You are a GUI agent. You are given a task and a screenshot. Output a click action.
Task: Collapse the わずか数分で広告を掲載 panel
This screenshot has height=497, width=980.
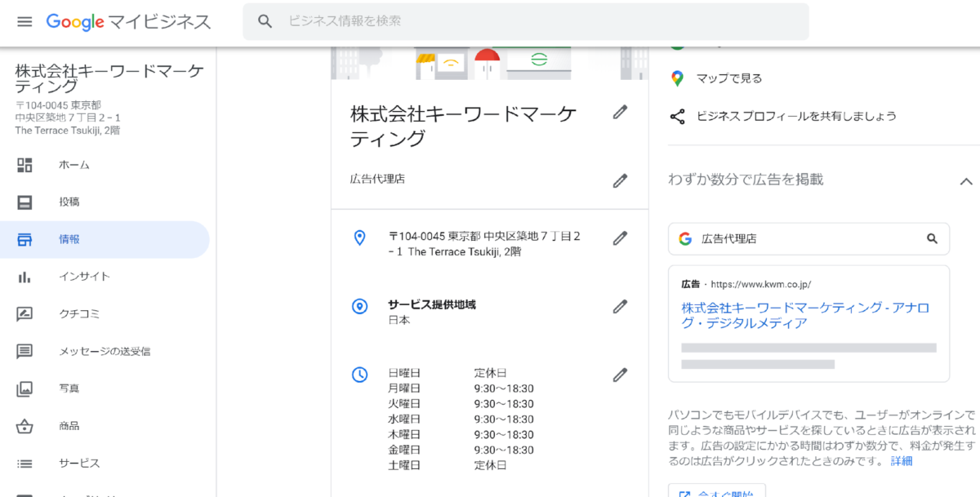pos(966,181)
